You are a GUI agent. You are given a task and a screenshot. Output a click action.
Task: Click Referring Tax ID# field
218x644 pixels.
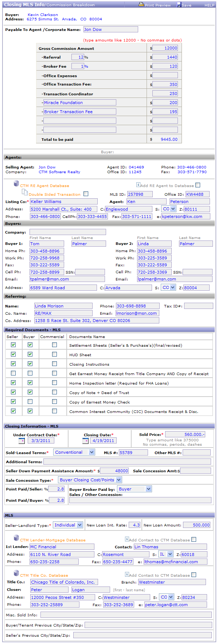199,306
